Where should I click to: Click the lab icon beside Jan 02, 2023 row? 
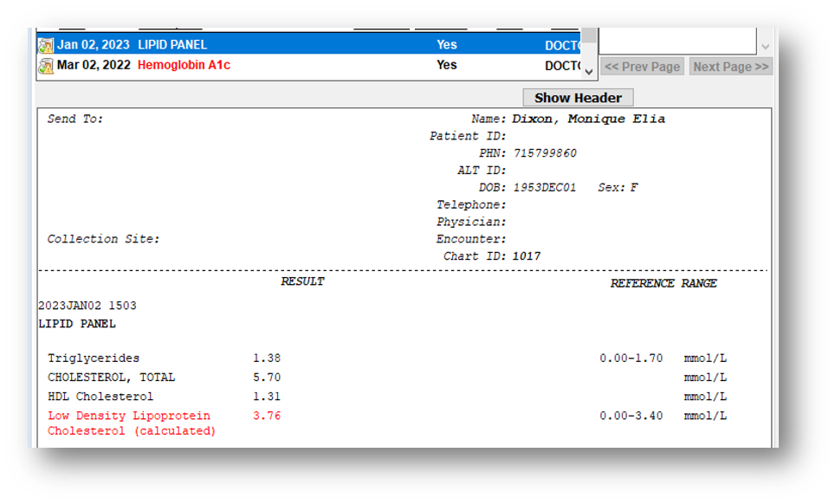pyautogui.click(x=46, y=45)
